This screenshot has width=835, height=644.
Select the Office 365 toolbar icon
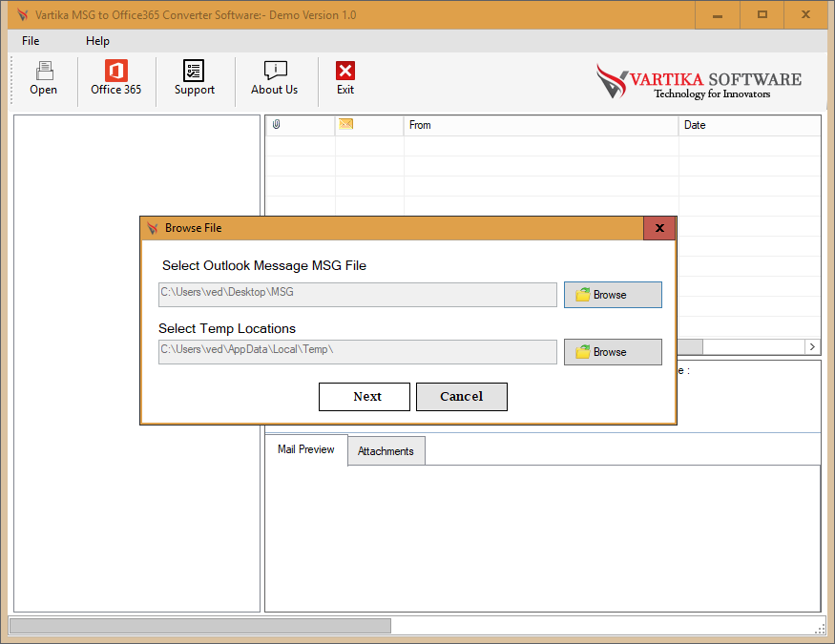click(116, 79)
